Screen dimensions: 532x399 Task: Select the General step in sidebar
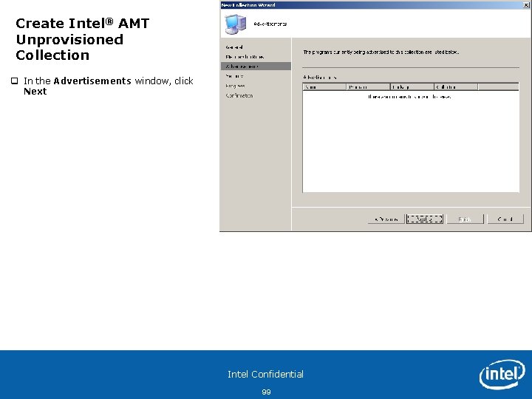point(234,47)
